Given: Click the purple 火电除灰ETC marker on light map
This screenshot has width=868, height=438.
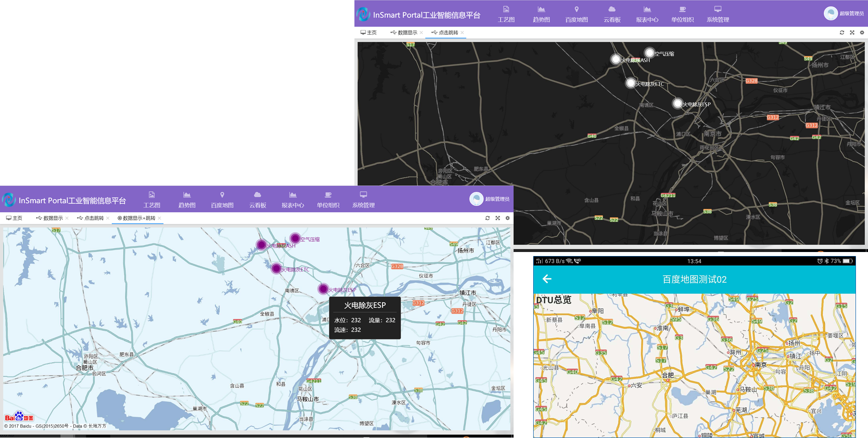Looking at the screenshot, I should [276, 269].
